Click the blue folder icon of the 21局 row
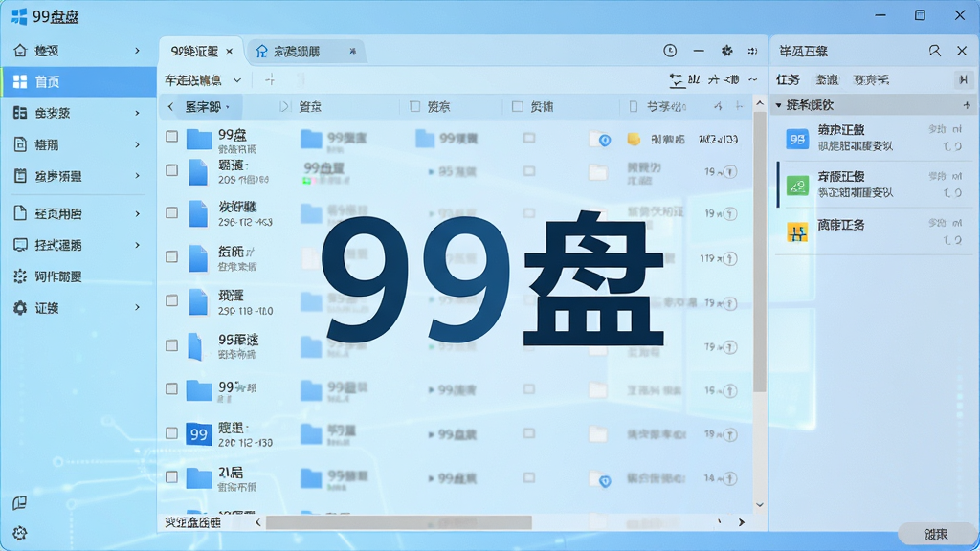 coord(199,478)
